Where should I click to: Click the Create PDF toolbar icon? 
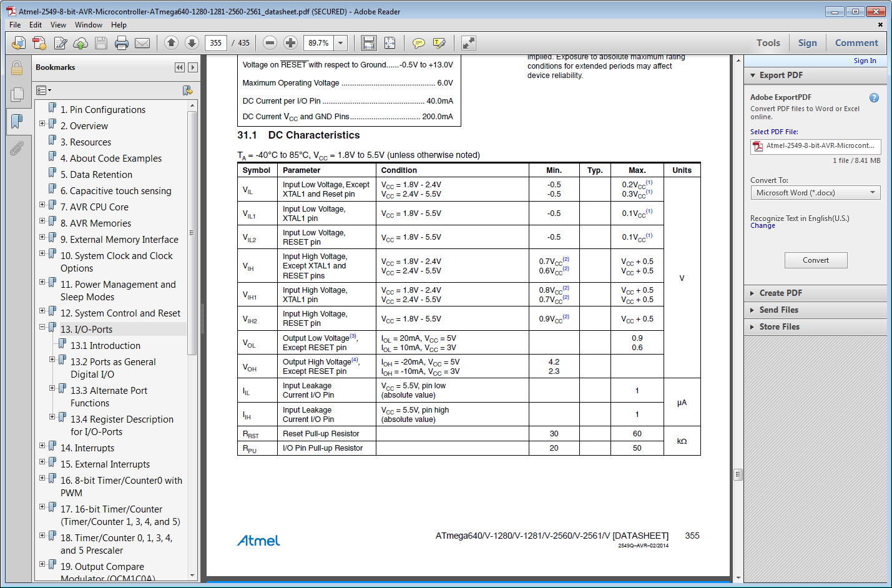click(39, 43)
